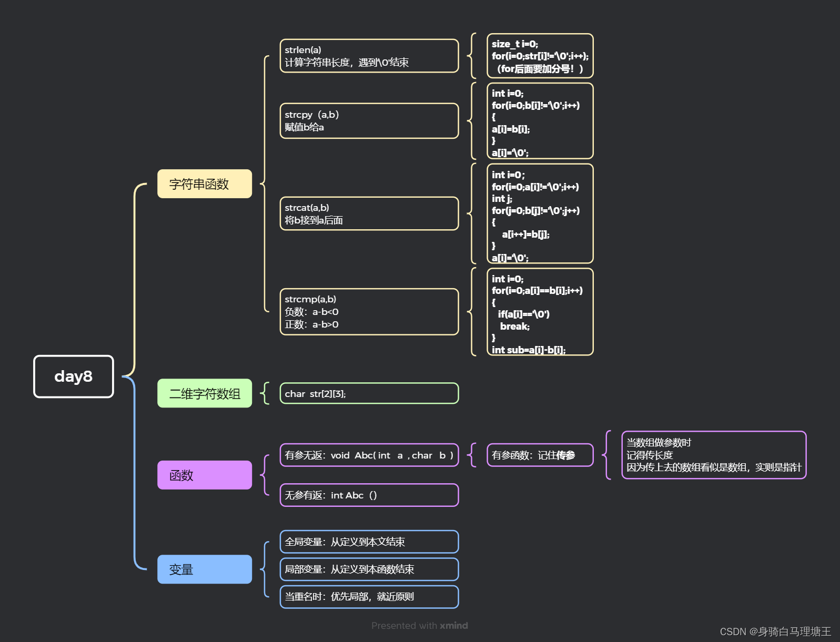This screenshot has height=642, width=840.
Task: Select the 函数 topic node
Action: click(x=205, y=475)
